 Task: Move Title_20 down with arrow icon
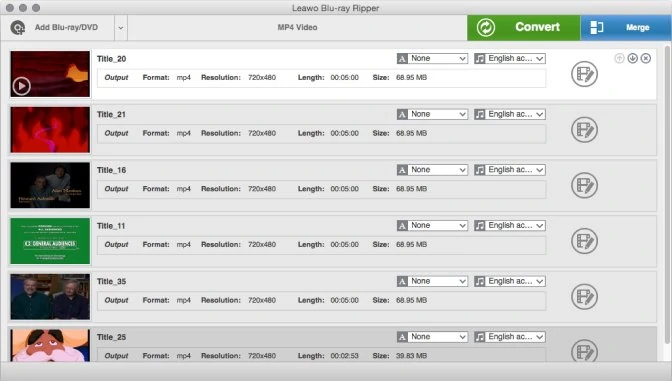pyautogui.click(x=633, y=58)
